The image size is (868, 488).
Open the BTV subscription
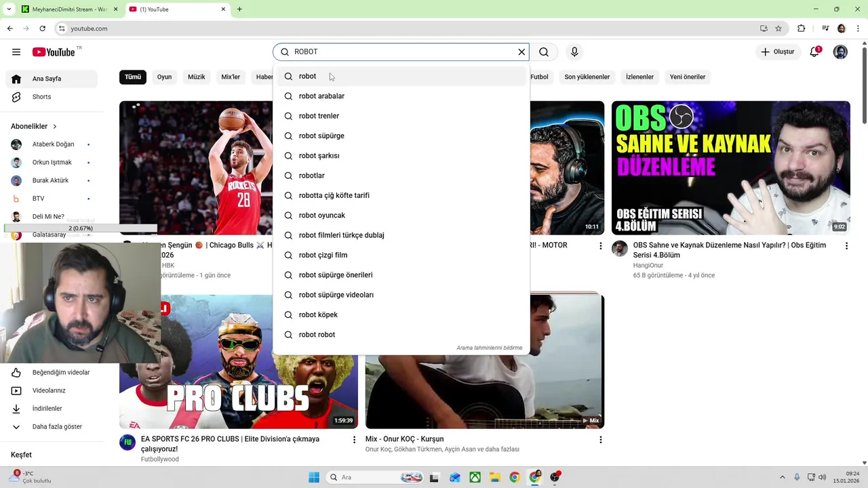[x=52, y=199]
